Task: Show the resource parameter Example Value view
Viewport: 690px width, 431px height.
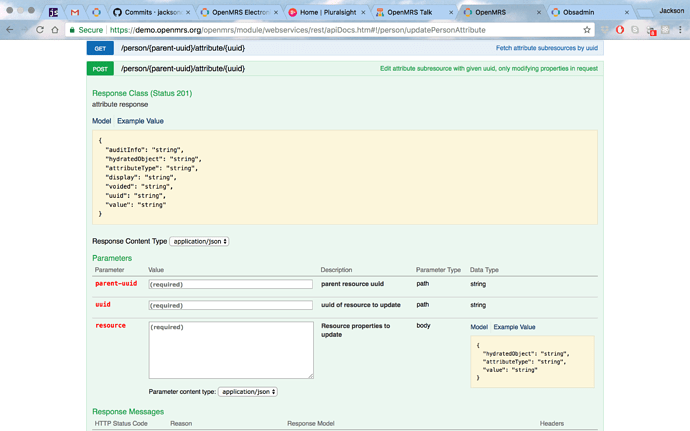Action: 514,327
